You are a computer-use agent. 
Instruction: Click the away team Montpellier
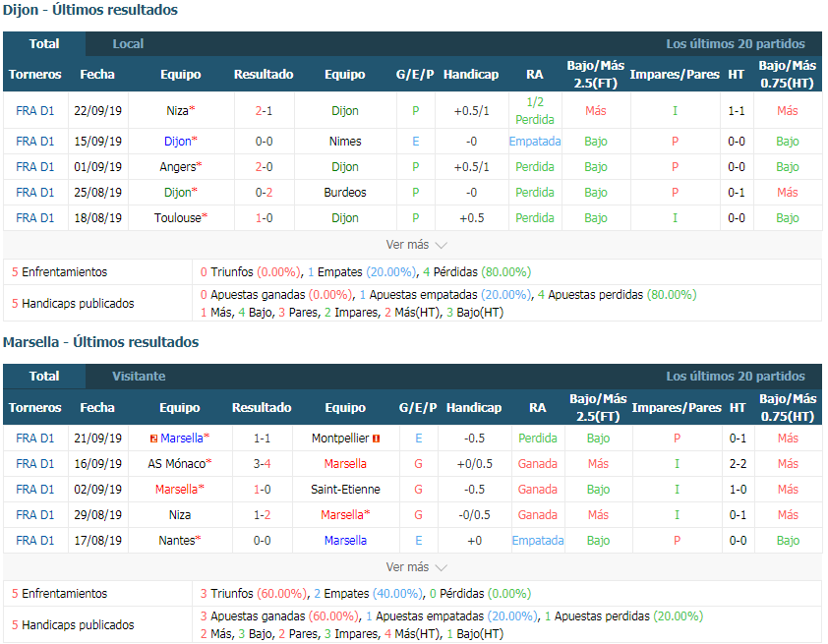[x=340, y=439]
